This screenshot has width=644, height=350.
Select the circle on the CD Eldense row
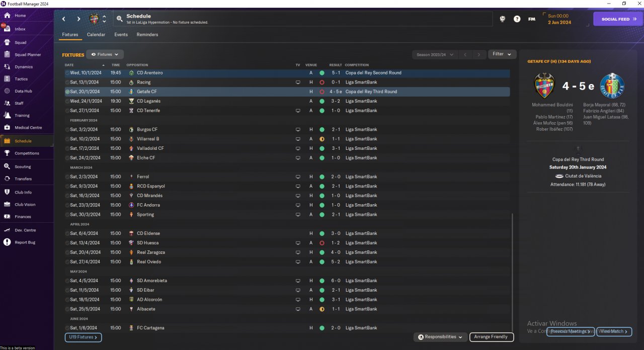pyautogui.click(x=67, y=233)
